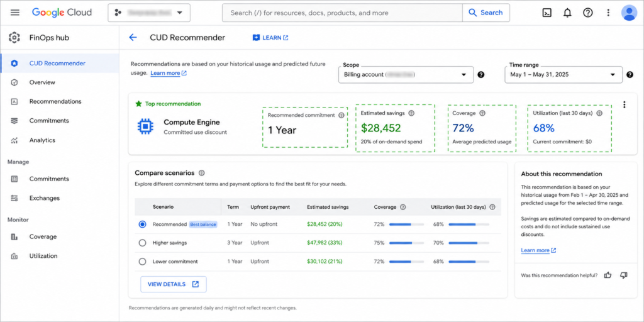This screenshot has height=322, width=644.
Task: Select CUD Recommender in the sidebar
Action: coord(60,64)
